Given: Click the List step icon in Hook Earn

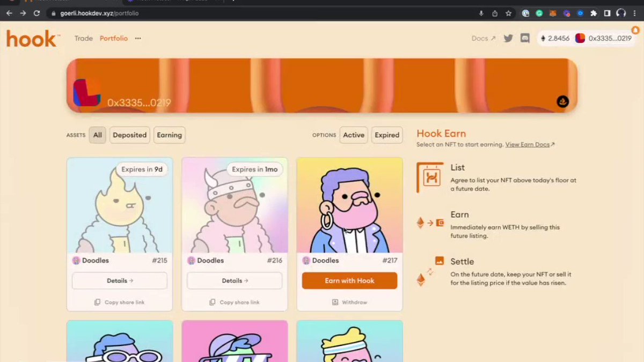Looking at the screenshot, I should [430, 178].
